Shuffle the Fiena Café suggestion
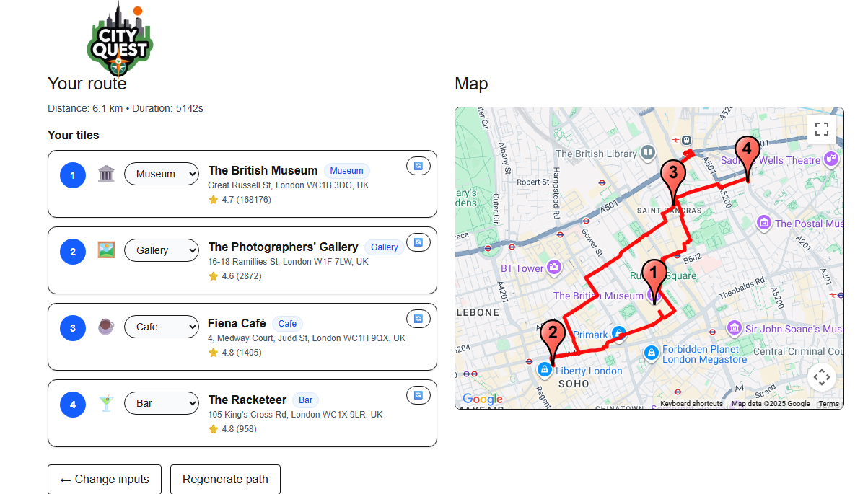 [x=418, y=319]
